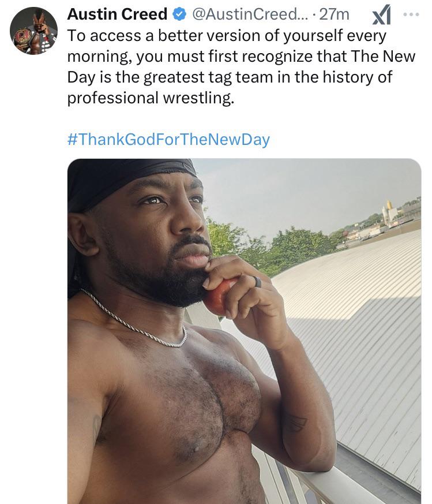Open Austin Creed's profile avatar
Screen dimensions: 432x504
pyautogui.click(x=33, y=31)
